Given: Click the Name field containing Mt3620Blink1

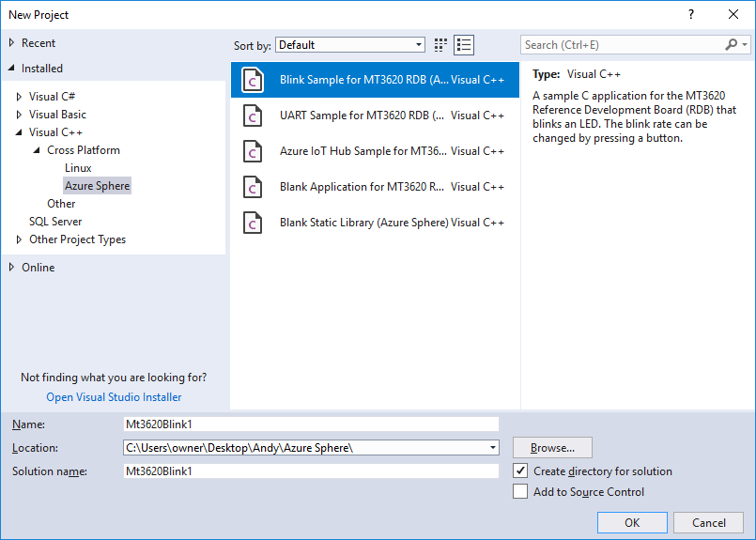Looking at the screenshot, I should coord(311,424).
